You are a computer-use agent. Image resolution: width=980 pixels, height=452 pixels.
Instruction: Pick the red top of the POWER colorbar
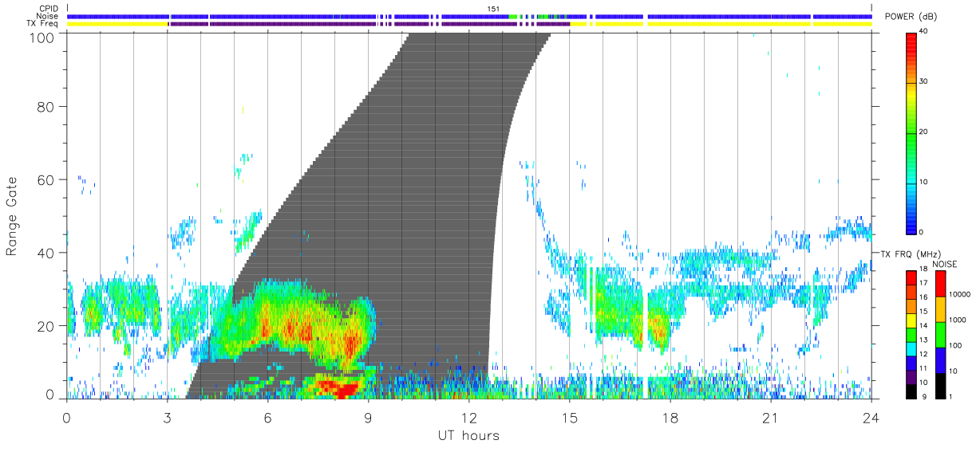(912, 44)
